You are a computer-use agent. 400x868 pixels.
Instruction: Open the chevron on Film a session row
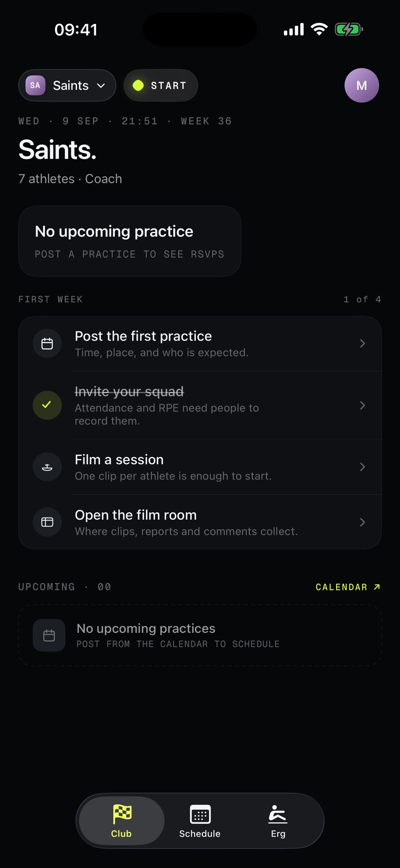(x=363, y=467)
